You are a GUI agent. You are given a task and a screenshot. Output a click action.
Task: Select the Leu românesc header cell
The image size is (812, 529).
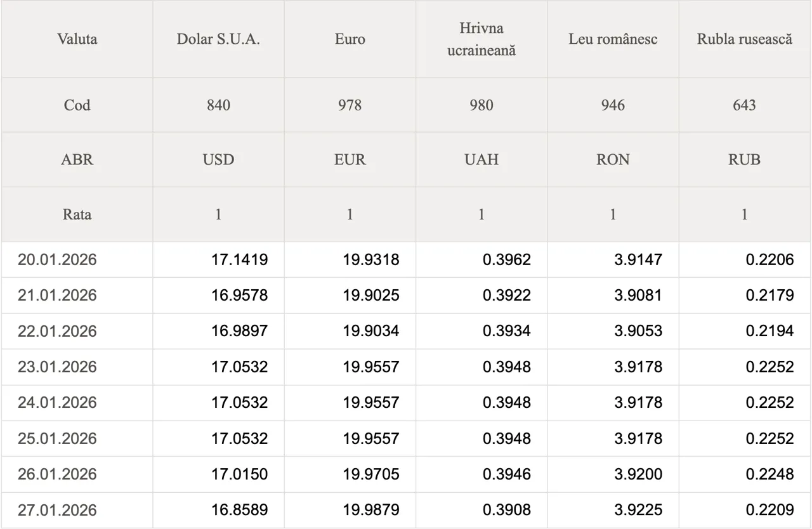613,39
